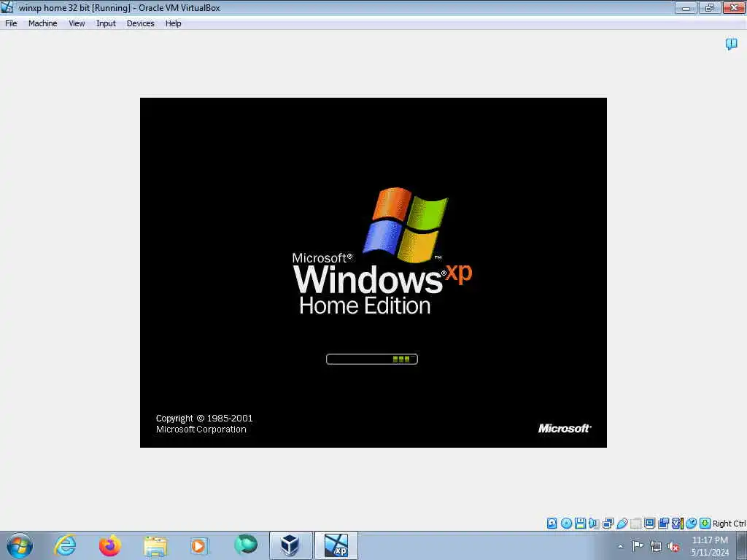Click the Show desktop strip
This screenshot has height=560, width=747.
pos(742,545)
